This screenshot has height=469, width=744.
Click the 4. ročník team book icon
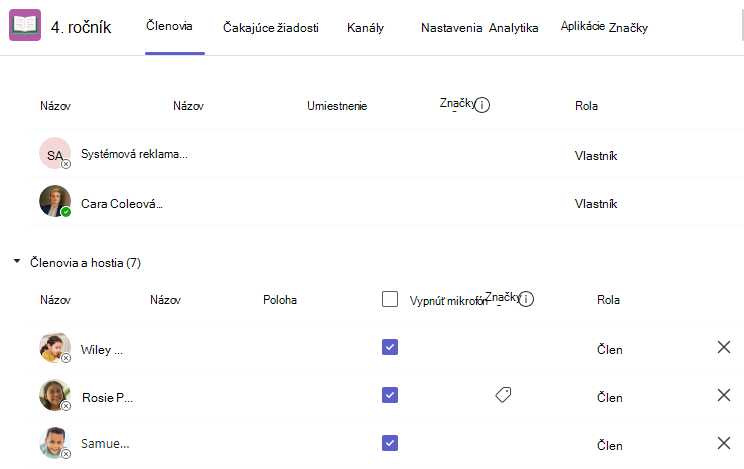point(25,25)
